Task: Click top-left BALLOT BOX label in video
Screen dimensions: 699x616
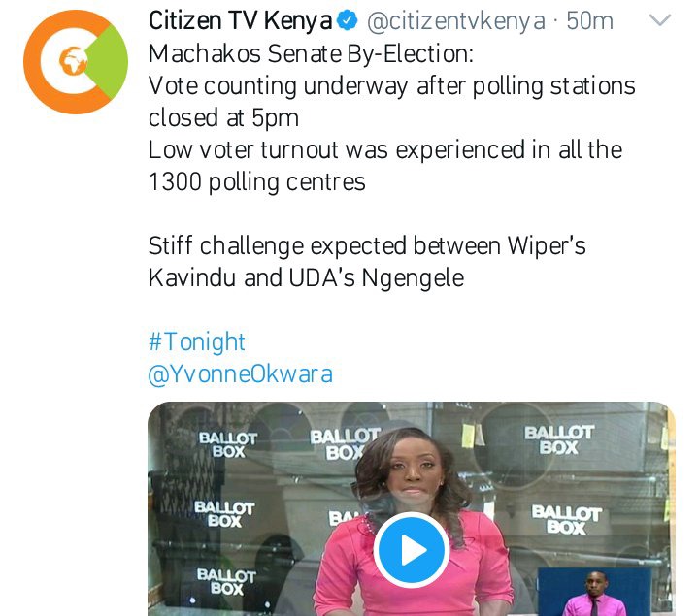Action: tap(228, 444)
